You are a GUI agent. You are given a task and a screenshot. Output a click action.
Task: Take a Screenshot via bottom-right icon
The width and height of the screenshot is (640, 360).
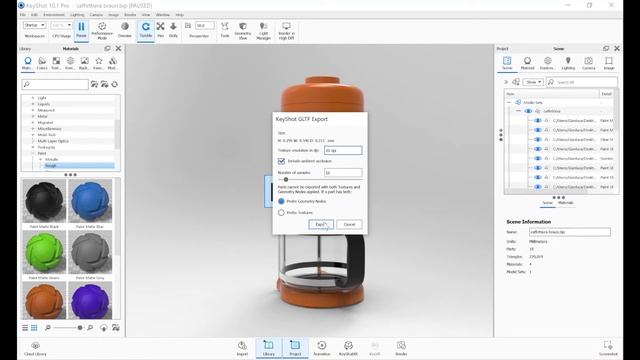pos(608,348)
